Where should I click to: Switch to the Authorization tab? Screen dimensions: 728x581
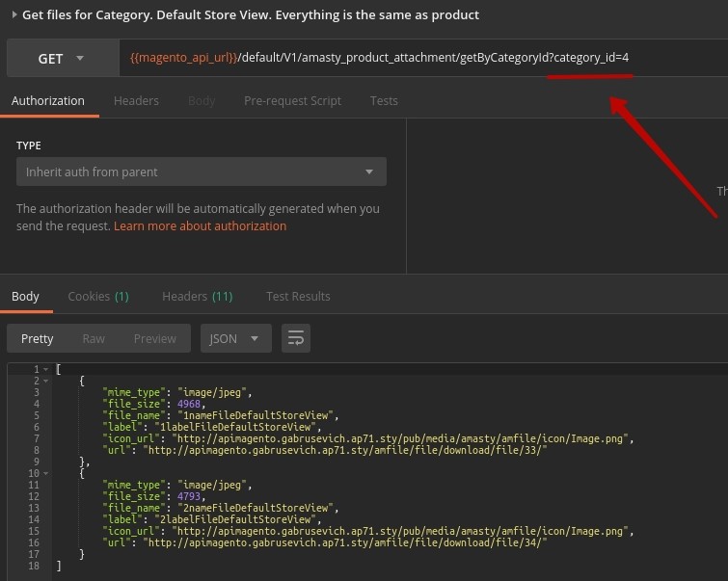coord(48,101)
